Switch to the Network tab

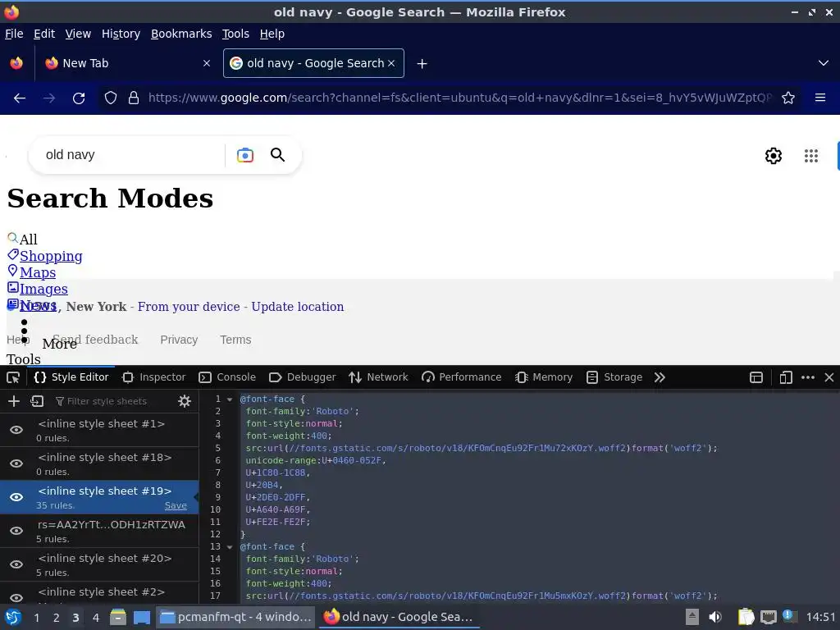[378, 377]
